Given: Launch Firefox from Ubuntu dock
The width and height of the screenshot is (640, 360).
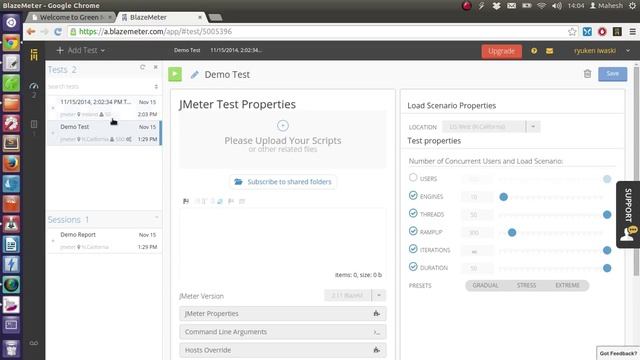Looking at the screenshot, I should [x=11, y=164].
